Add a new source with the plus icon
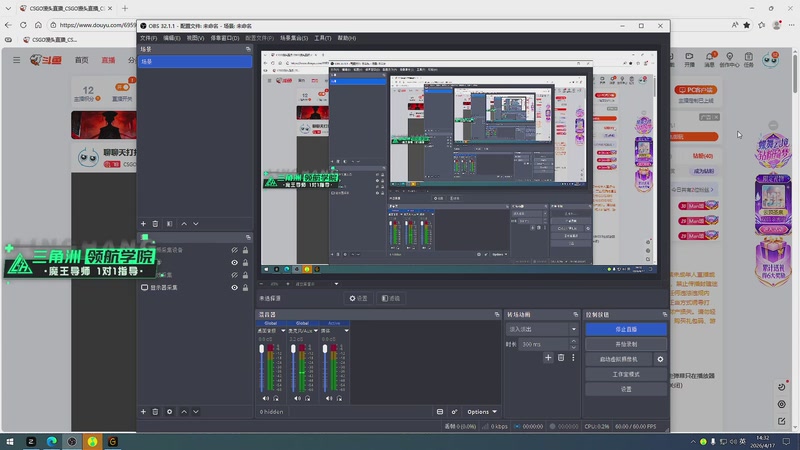The image size is (800, 450). (143, 412)
